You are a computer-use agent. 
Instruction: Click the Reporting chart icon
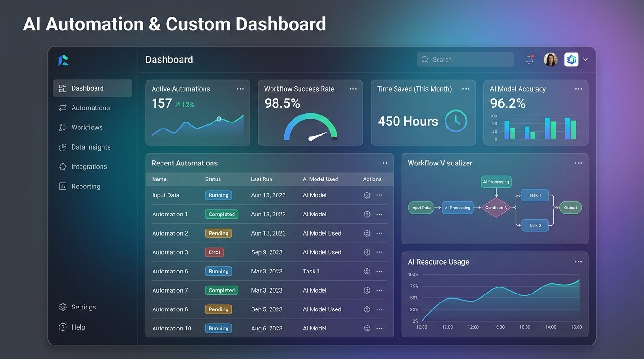(x=63, y=186)
